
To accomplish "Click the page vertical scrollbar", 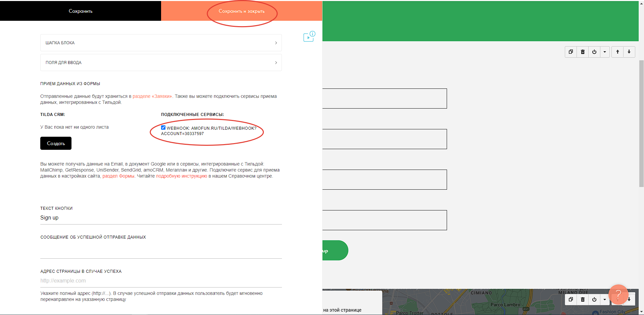I will pyautogui.click(x=641, y=124).
